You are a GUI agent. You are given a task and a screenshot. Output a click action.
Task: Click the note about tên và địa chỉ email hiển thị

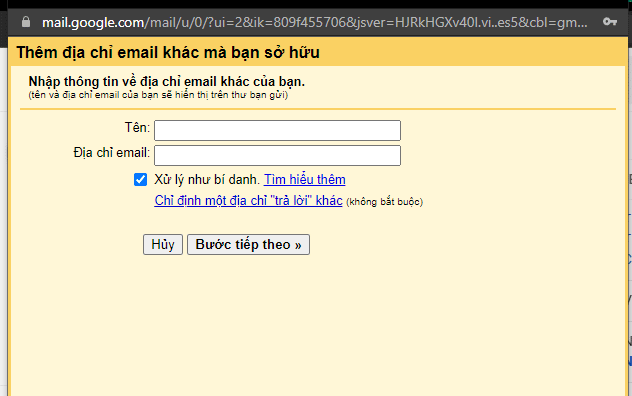pyautogui.click(x=158, y=95)
